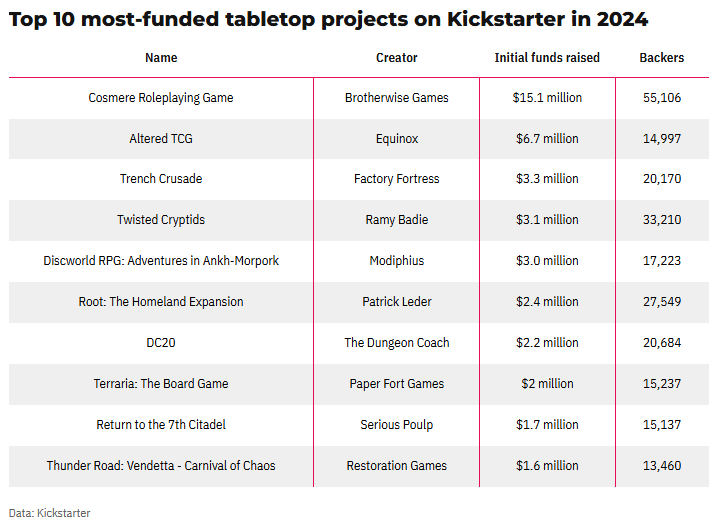Screen dimensions: 726x523
Task: Select Discworld RPG: Adventures in Ankh-Morpork
Action: [x=161, y=261]
